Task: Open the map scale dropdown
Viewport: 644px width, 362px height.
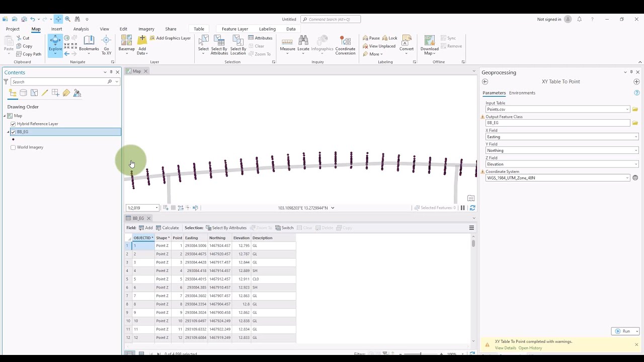Action: (156, 208)
